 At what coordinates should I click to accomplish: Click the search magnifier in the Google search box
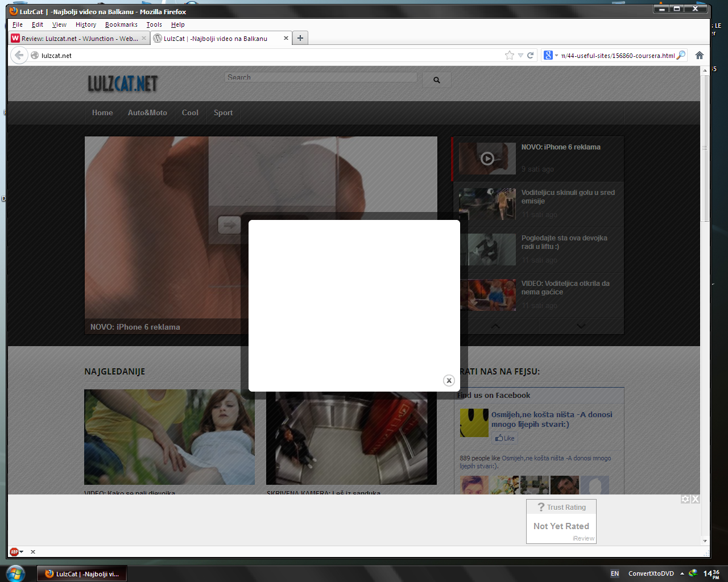681,55
